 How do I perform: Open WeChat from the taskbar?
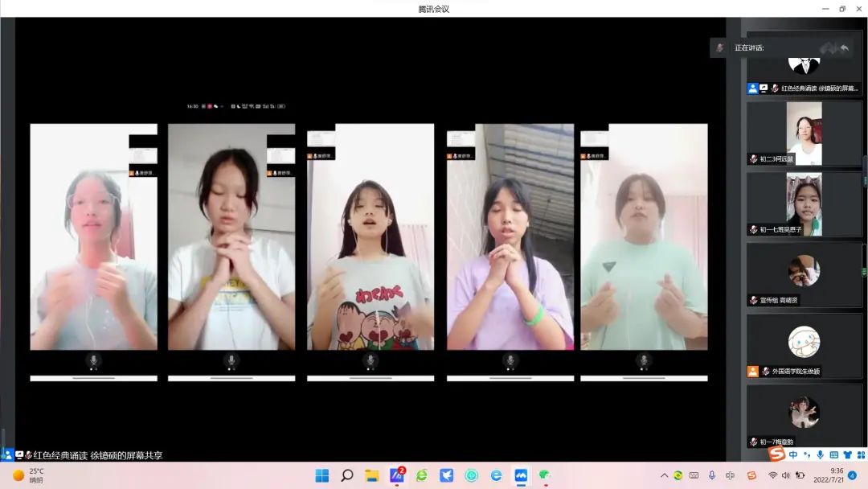tap(545, 475)
